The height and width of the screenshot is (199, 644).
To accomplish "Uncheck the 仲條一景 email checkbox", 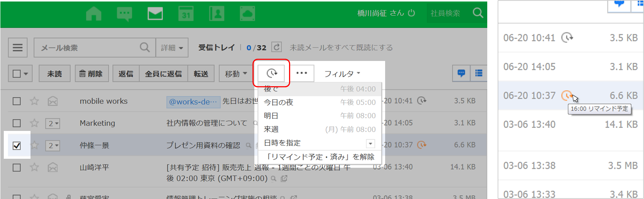I will click(x=17, y=146).
